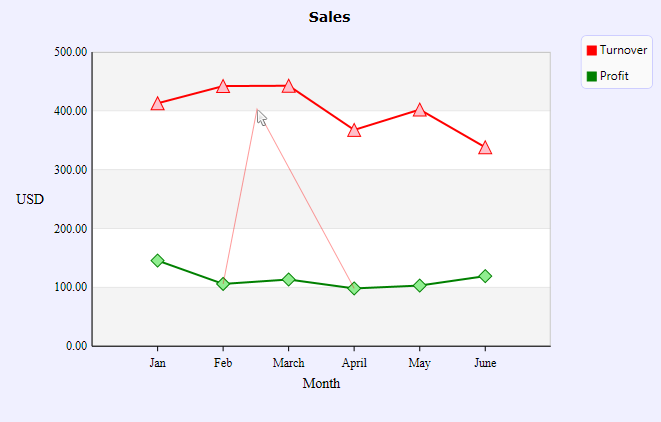Screen dimensions: 661x422
Task: Click the Sales chart title
Action: 330,17
